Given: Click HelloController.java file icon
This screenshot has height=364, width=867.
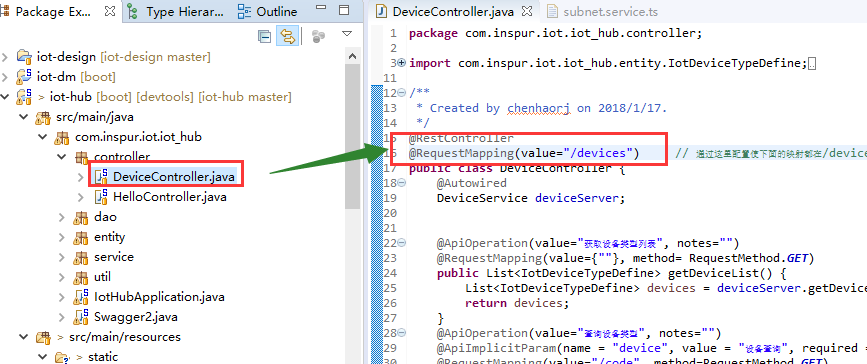Looking at the screenshot, I should click(x=100, y=197).
